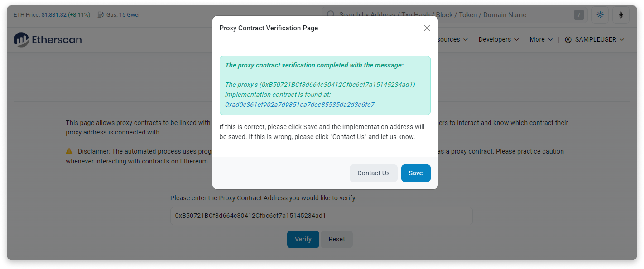Click the Save button in dialog
The width and height of the screenshot is (644, 269).
pos(416,173)
